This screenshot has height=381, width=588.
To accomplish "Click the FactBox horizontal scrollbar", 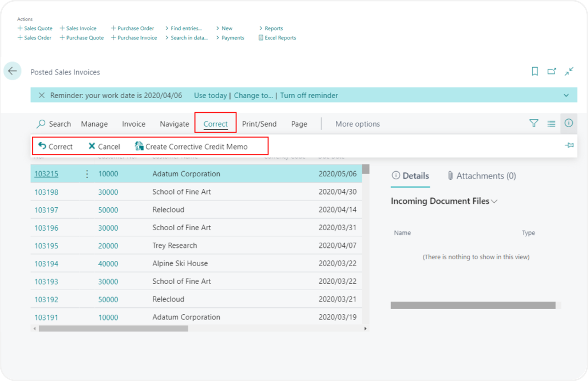I will coord(473,305).
